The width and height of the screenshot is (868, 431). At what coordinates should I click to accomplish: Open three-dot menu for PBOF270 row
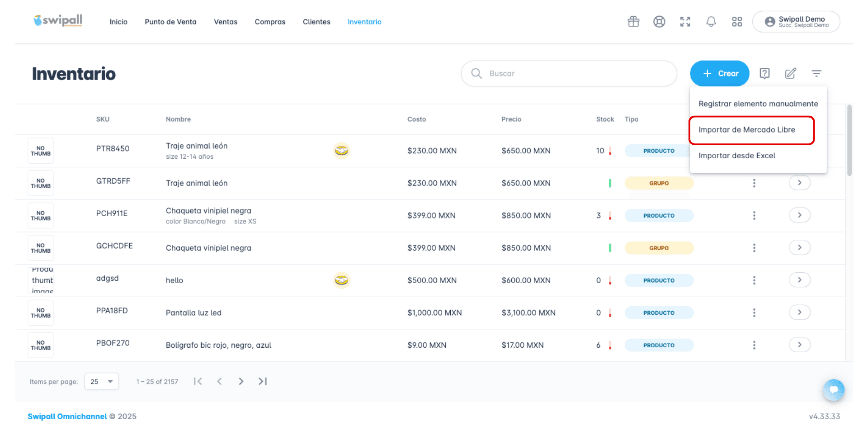pyautogui.click(x=754, y=345)
